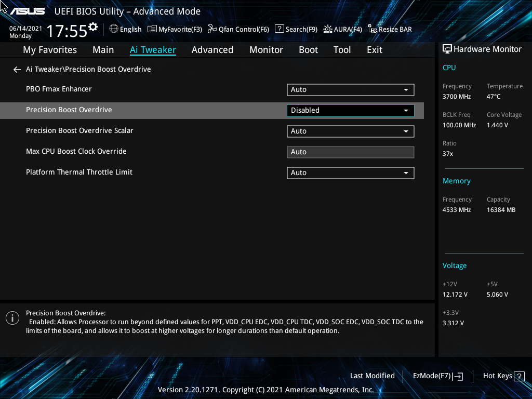The height and width of the screenshot is (399, 532).
Task: Open Search(F9) question mark icon
Action: 279,29
